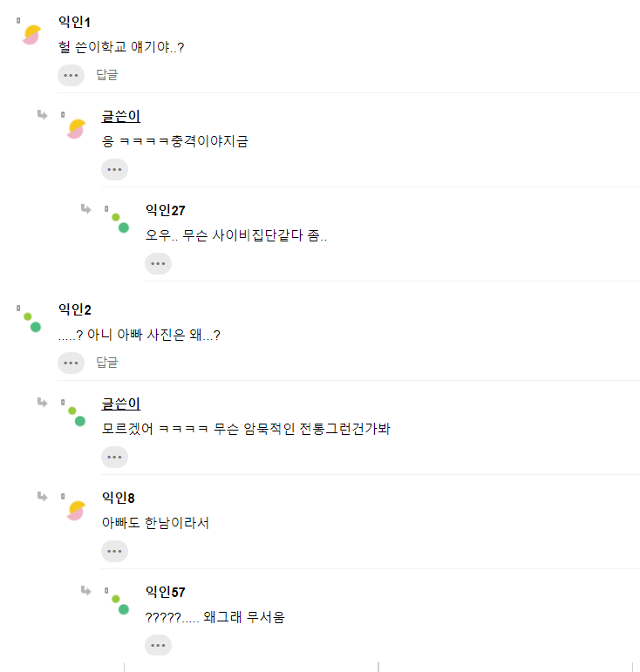The image size is (640, 672).
Task: Open more options on 글쓴이's 충격이야지금 reply
Action: [x=114, y=169]
